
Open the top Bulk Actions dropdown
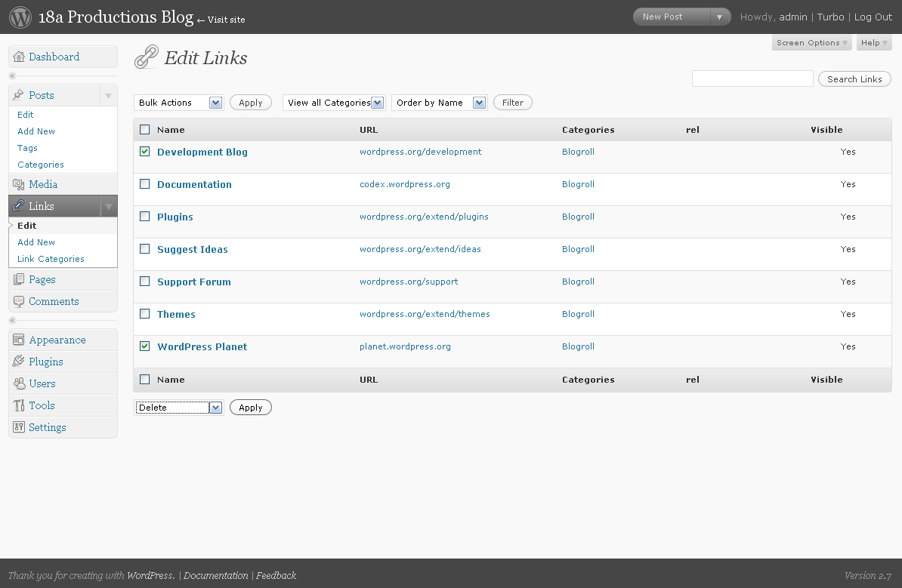[x=178, y=103]
